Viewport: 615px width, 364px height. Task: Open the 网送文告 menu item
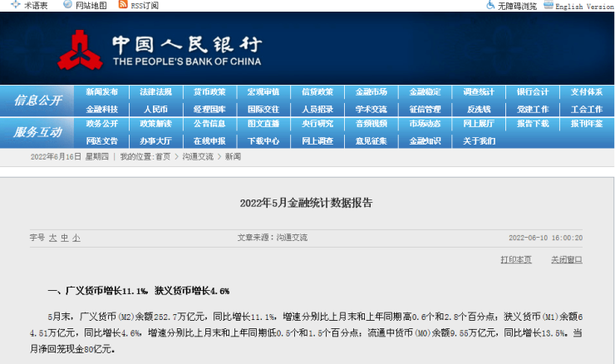pos(102,140)
